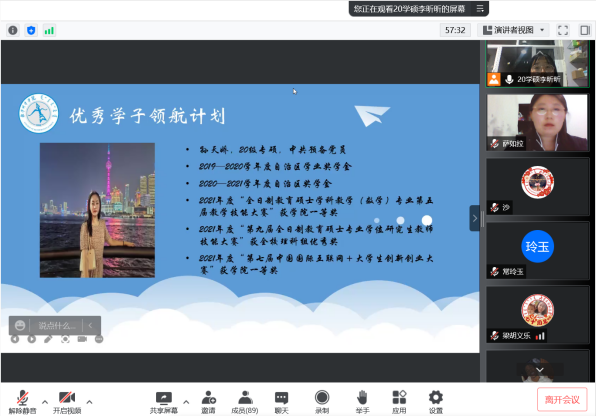Start recording with 录制
597x417 pixels.
322,402
